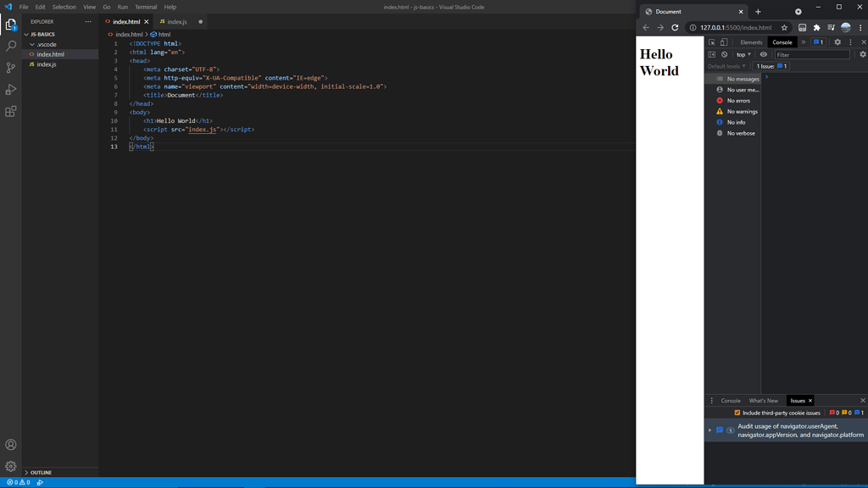Viewport: 868px width, 488px height.
Task: Open the Source Control view
Action: tap(10, 68)
